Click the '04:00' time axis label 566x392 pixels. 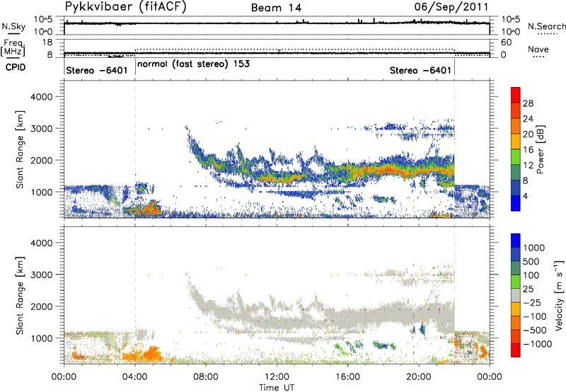click(135, 377)
